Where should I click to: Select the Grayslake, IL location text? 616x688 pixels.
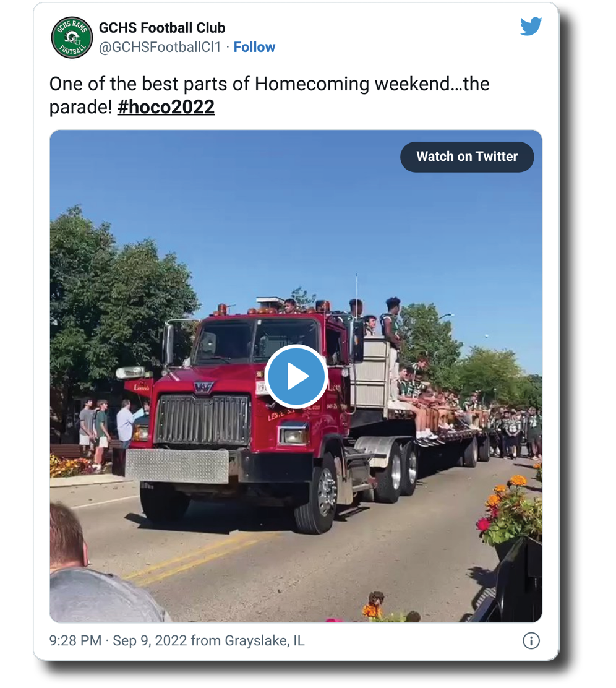[x=264, y=640]
